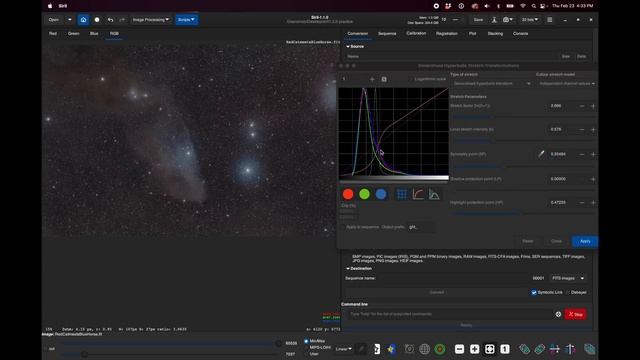Collapse the Destination section
Viewport: 640px width, 360px height.
(x=359, y=269)
